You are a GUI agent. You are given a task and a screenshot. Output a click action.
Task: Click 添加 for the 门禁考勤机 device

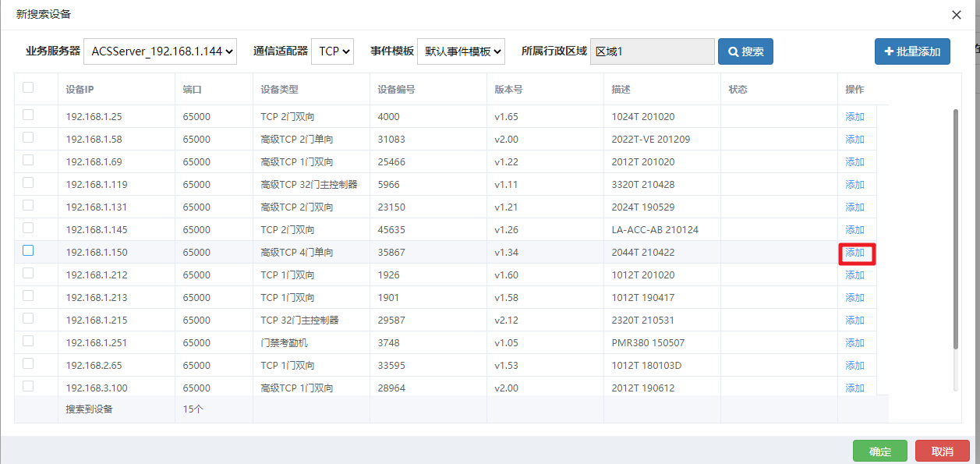(x=856, y=342)
